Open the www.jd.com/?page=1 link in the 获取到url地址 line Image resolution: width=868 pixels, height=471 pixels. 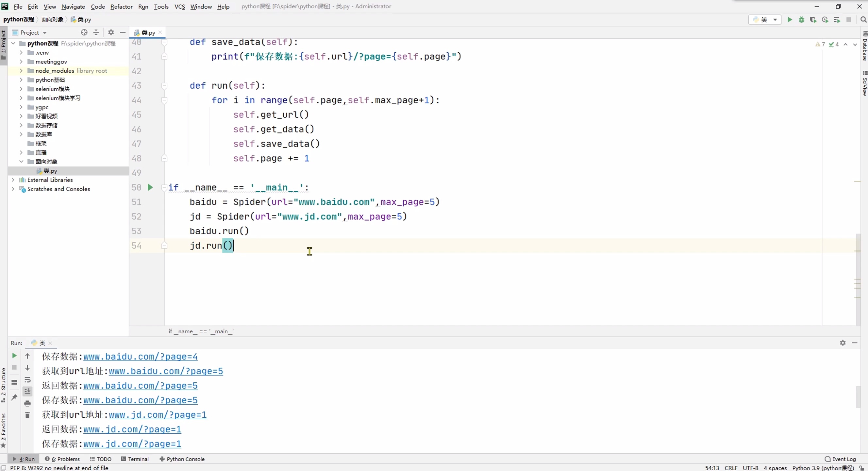158,415
